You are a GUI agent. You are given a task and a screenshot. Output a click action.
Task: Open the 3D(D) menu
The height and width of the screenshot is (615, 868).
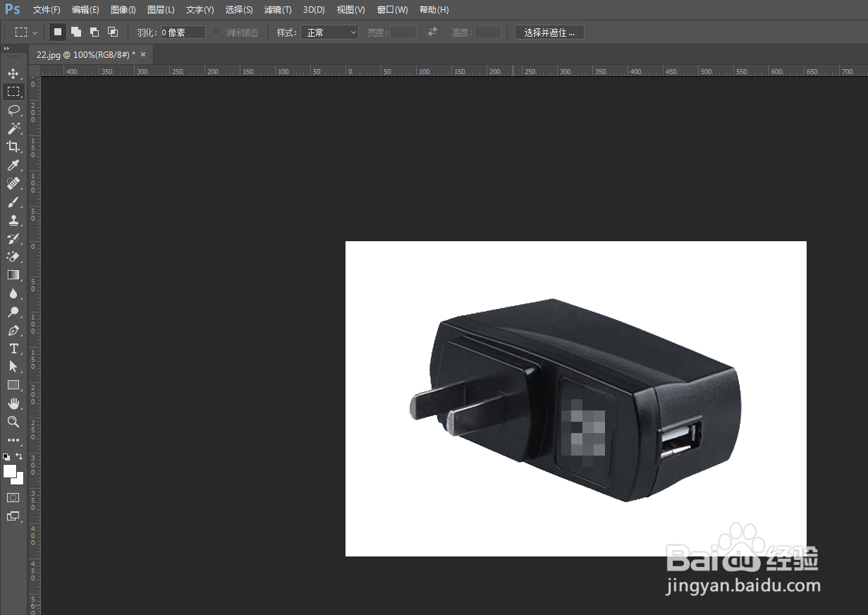coord(314,10)
